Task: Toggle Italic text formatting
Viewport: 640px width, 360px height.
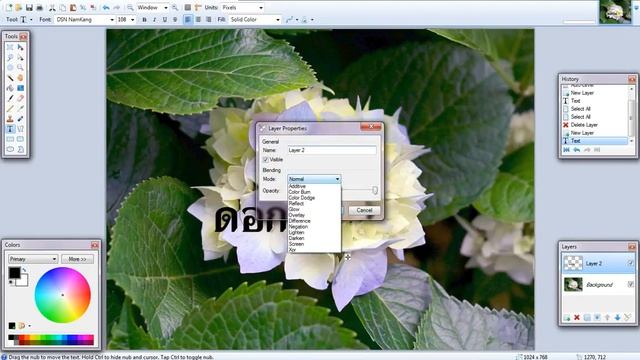Action: (154, 20)
